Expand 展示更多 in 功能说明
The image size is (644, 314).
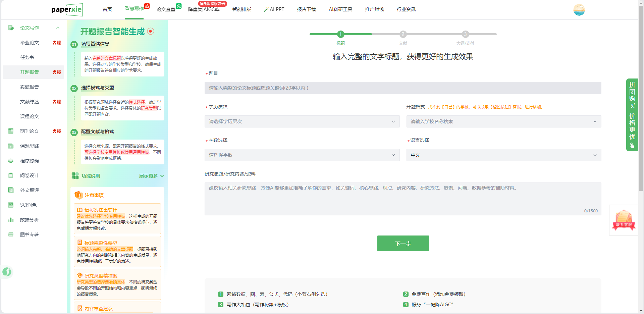[151, 176]
